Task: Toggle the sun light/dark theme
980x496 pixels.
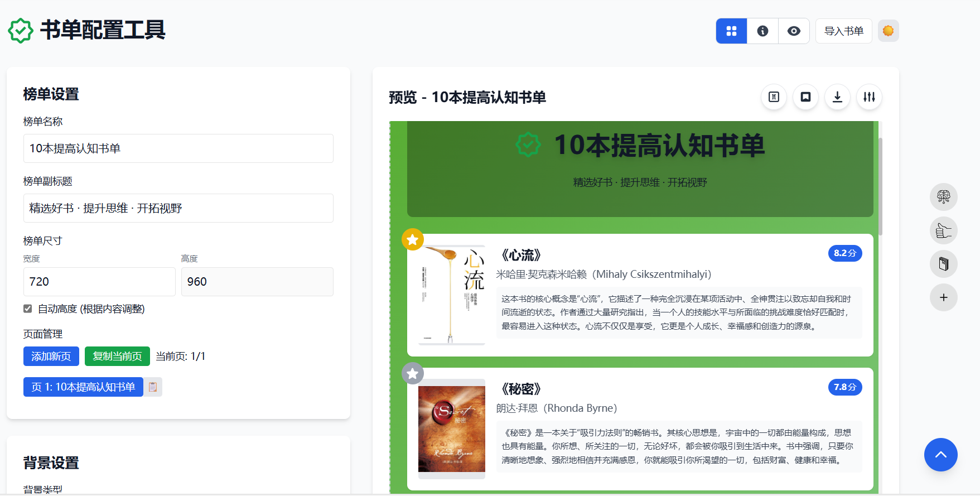Action: coord(888,31)
